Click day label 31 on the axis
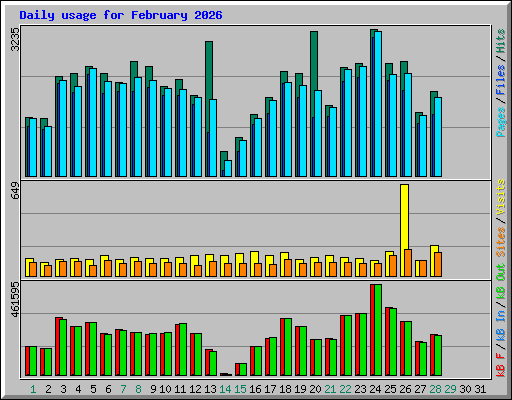 pos(480,389)
